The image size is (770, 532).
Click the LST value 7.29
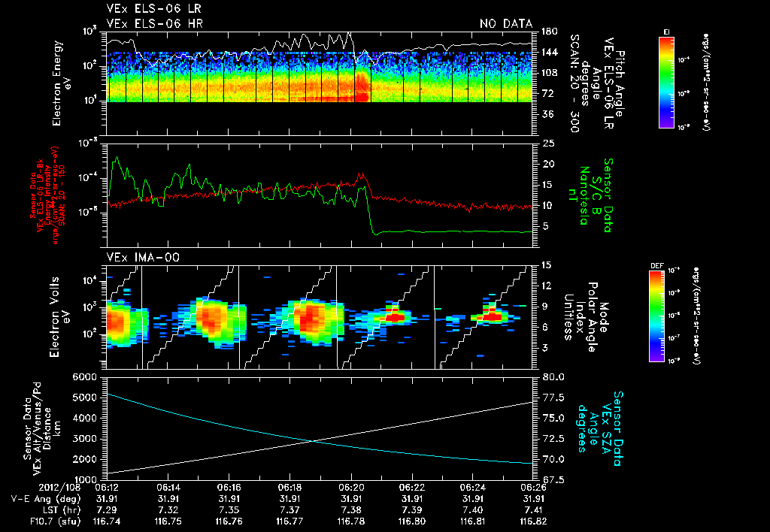point(107,510)
